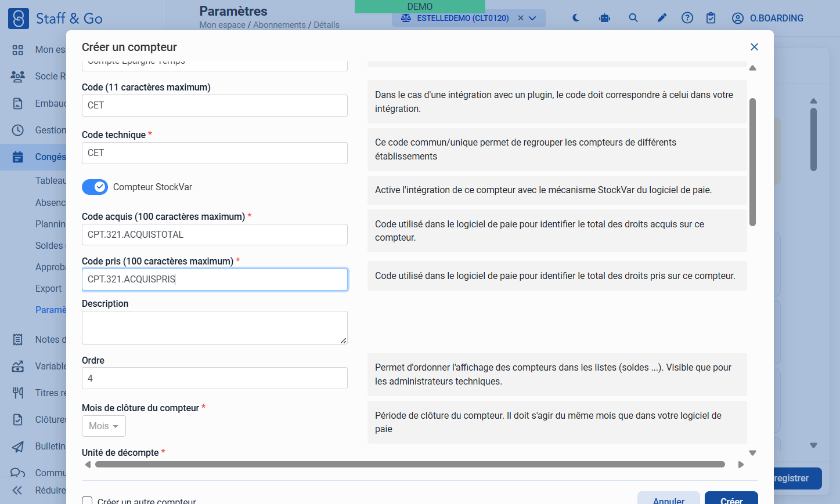Click the Notes de frais receipt icon

click(18, 339)
